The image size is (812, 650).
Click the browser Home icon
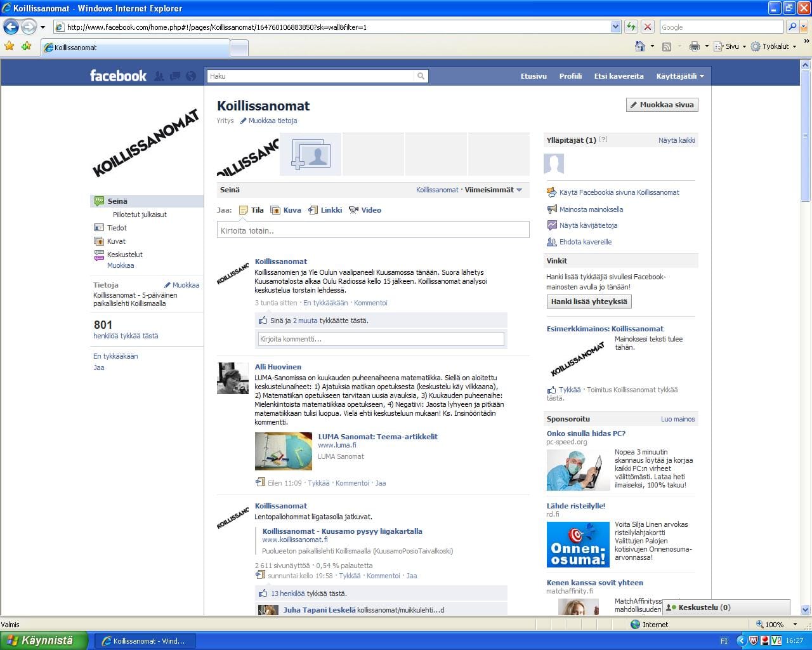pos(640,46)
